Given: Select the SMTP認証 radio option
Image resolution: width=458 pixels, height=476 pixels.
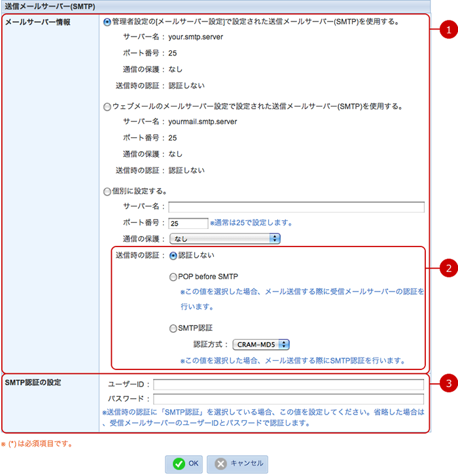Looking at the screenshot, I should point(173,328).
